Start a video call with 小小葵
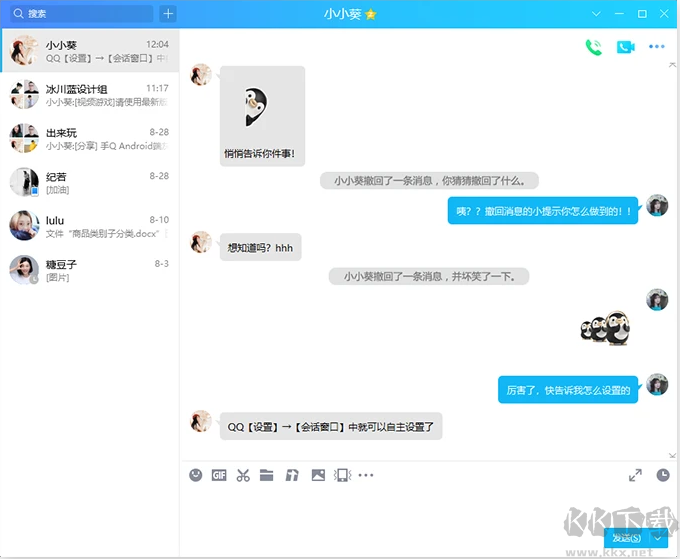 click(x=625, y=47)
